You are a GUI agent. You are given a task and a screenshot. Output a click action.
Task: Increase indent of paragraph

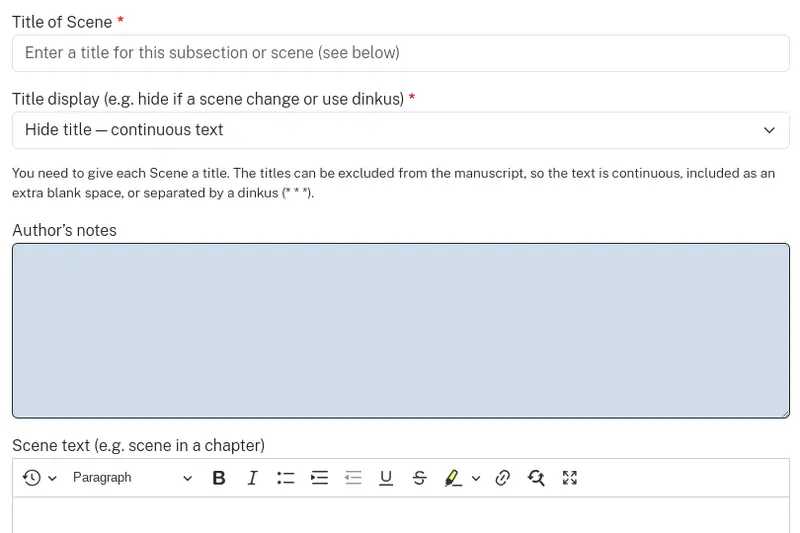(x=319, y=478)
